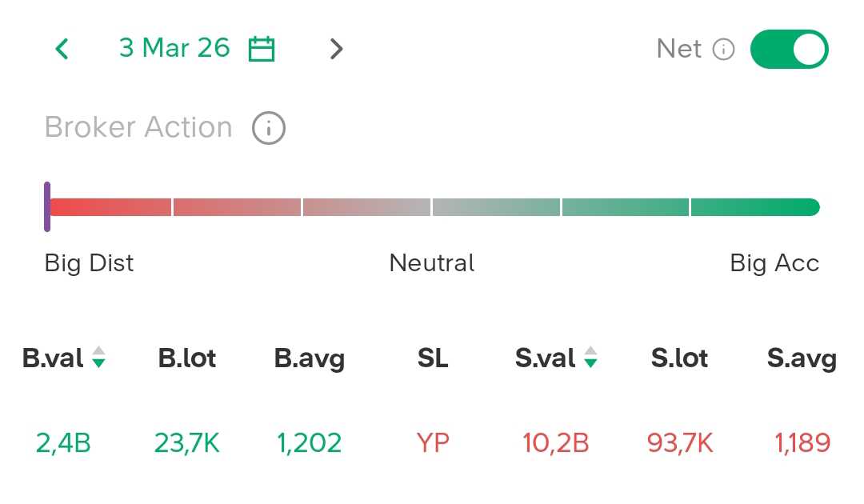
Task: Tap the Broker Action info icon
Action: click(269, 128)
